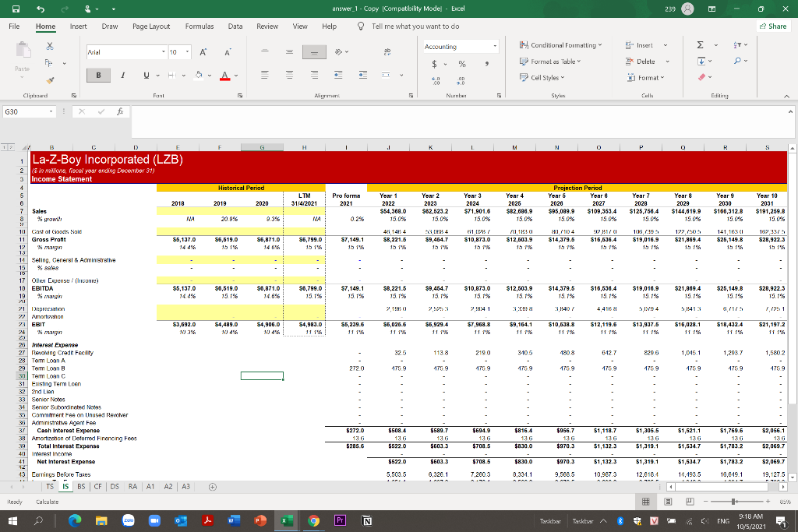
Task: Select the BS sheet tab
Action: pos(80,486)
